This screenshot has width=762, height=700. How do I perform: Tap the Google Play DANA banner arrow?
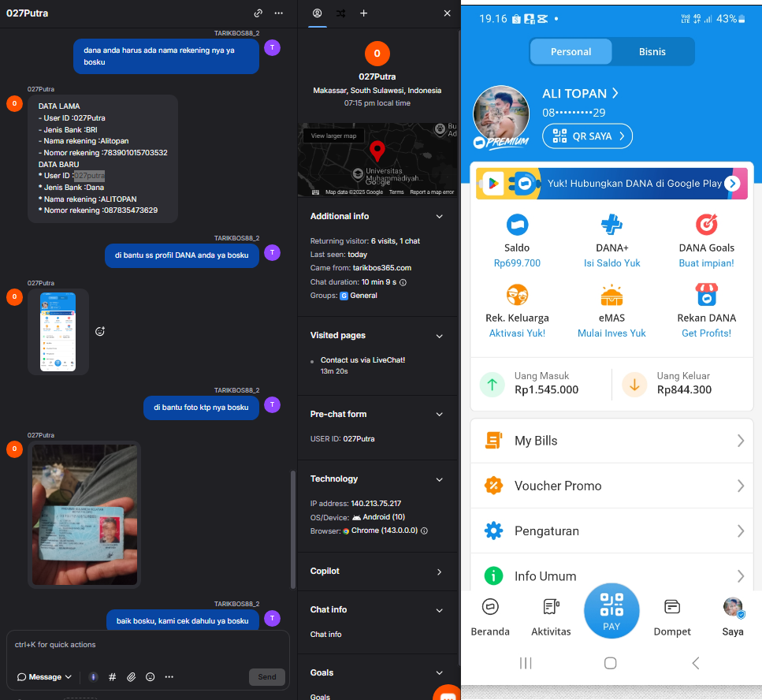(x=732, y=183)
